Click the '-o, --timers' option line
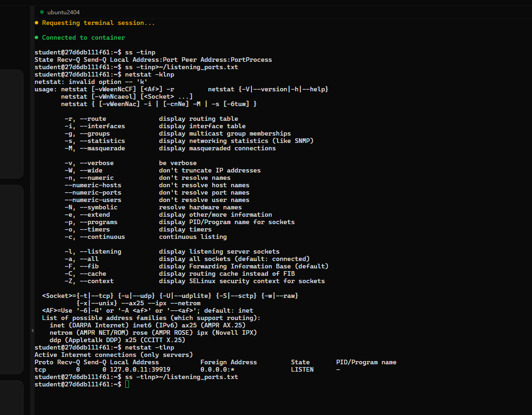 (x=138, y=230)
